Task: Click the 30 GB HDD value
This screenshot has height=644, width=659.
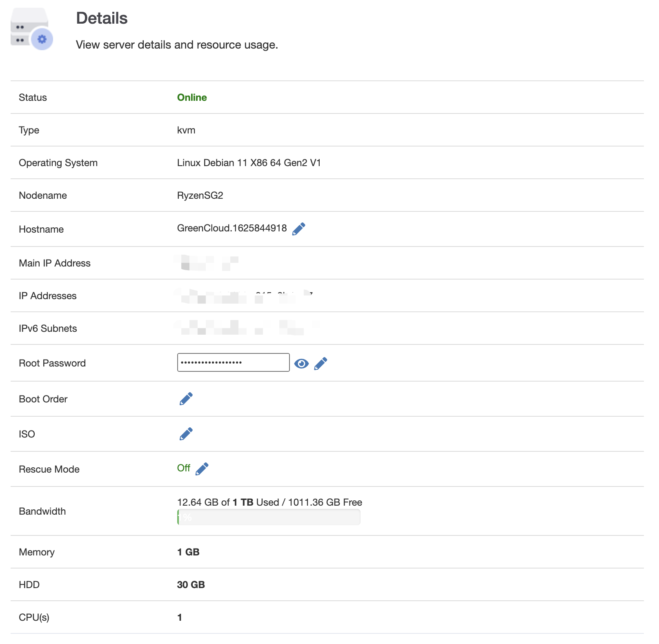Action: pos(191,585)
